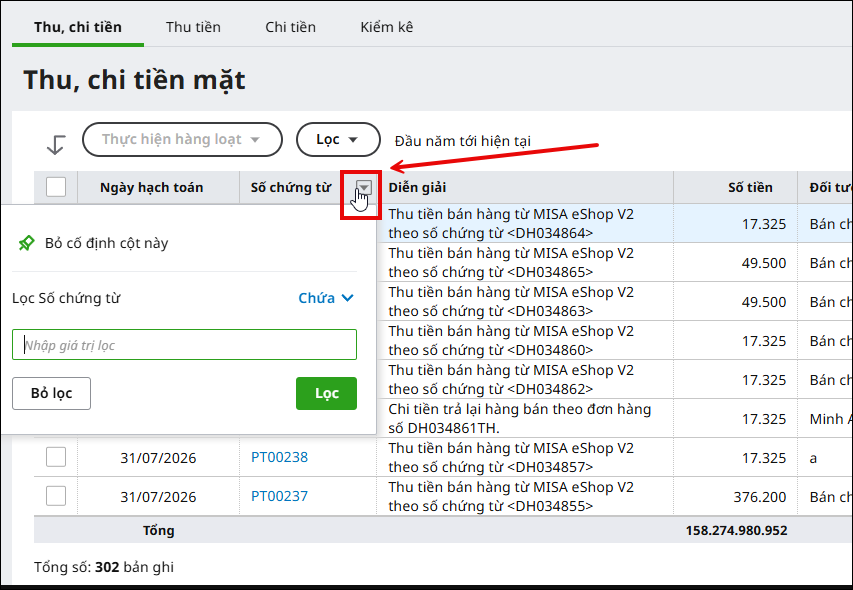Open the Số chứng từ column filter arrow
The height and width of the screenshot is (590, 853).
click(363, 188)
